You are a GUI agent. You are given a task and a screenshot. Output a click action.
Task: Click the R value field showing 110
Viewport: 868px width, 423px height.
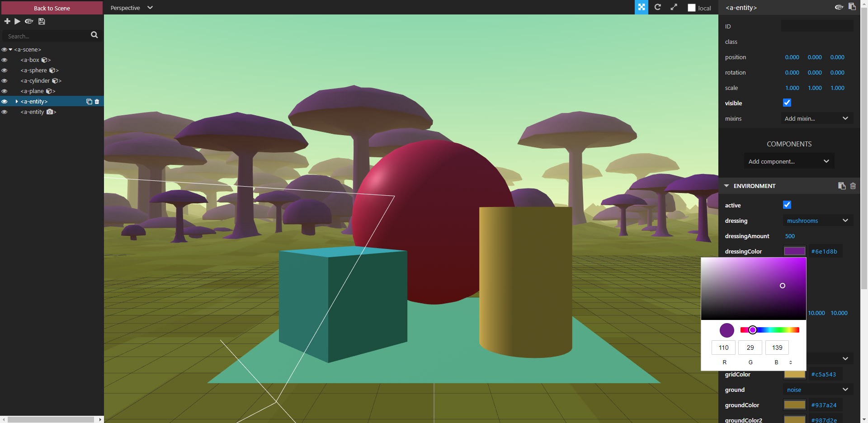click(x=724, y=348)
